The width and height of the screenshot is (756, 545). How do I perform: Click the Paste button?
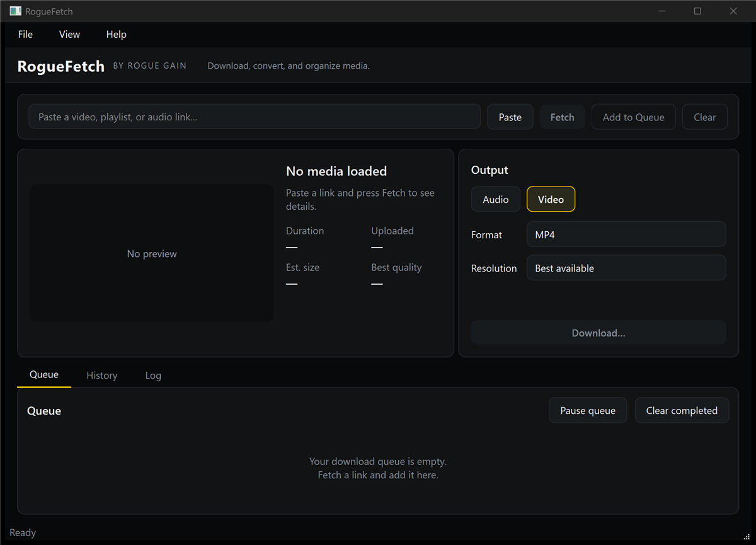click(510, 117)
